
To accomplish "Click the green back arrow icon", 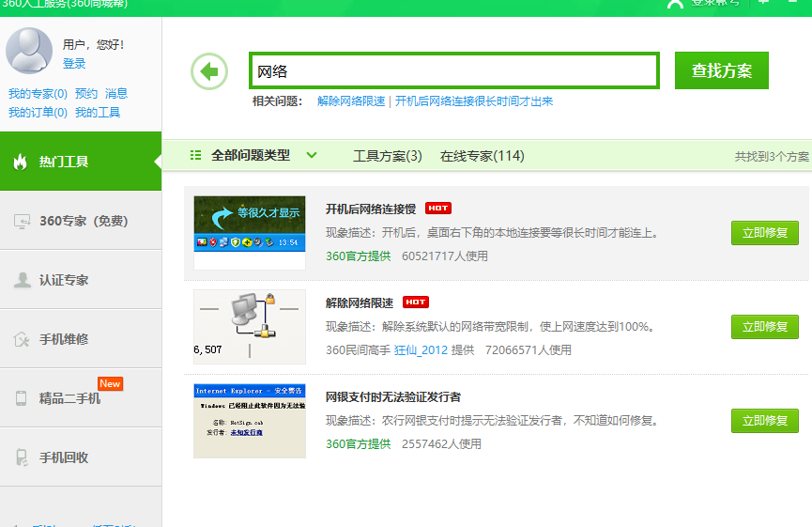I will tap(209, 71).
